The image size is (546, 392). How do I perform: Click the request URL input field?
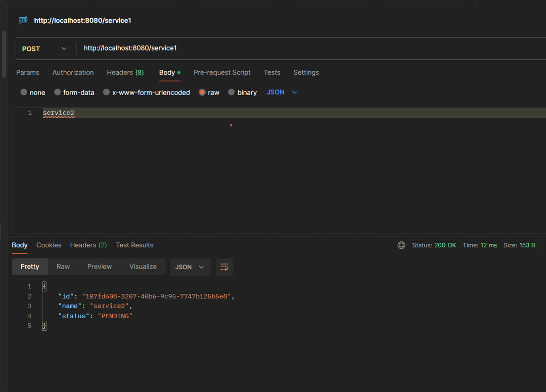pos(303,49)
